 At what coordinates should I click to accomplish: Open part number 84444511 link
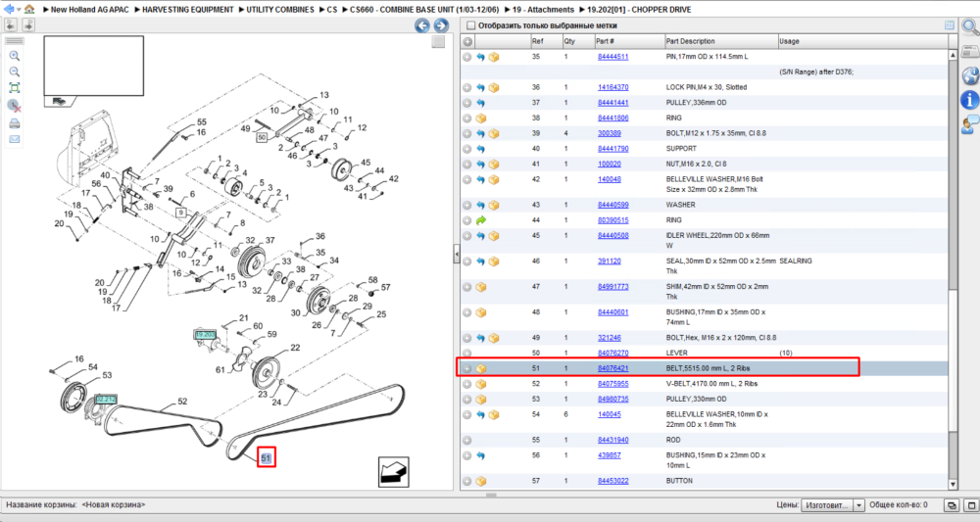click(613, 57)
